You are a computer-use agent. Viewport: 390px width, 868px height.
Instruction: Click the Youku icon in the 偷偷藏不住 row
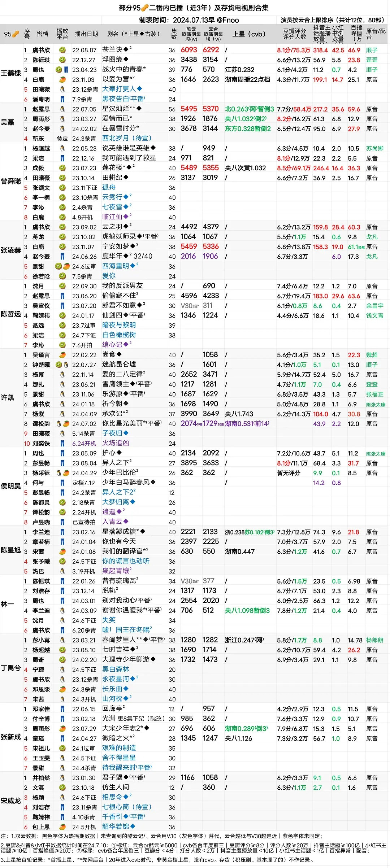62,296
